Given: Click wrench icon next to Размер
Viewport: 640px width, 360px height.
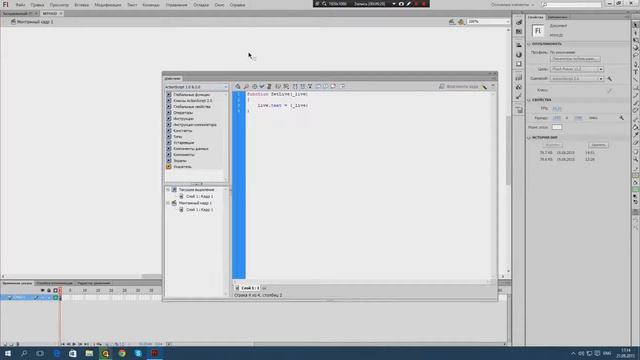Looking at the screenshot, I should pos(621,118).
